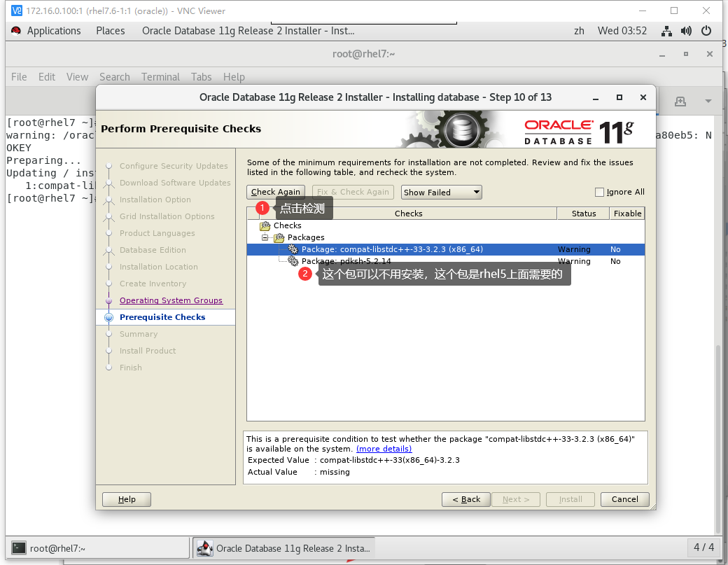728x565 pixels.
Task: Click the gear icon beside compat-libstdc++ package
Action: tap(293, 249)
